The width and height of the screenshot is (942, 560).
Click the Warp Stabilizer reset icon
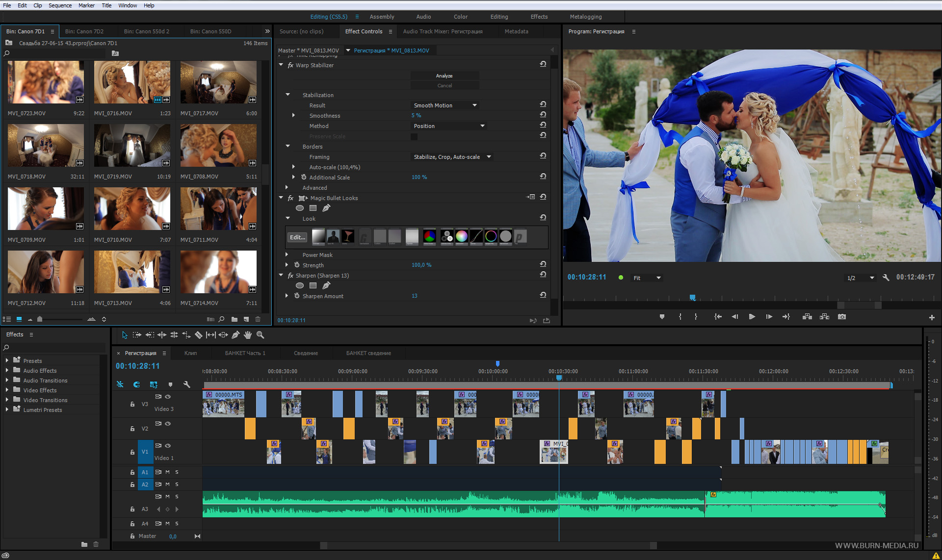tap(543, 65)
